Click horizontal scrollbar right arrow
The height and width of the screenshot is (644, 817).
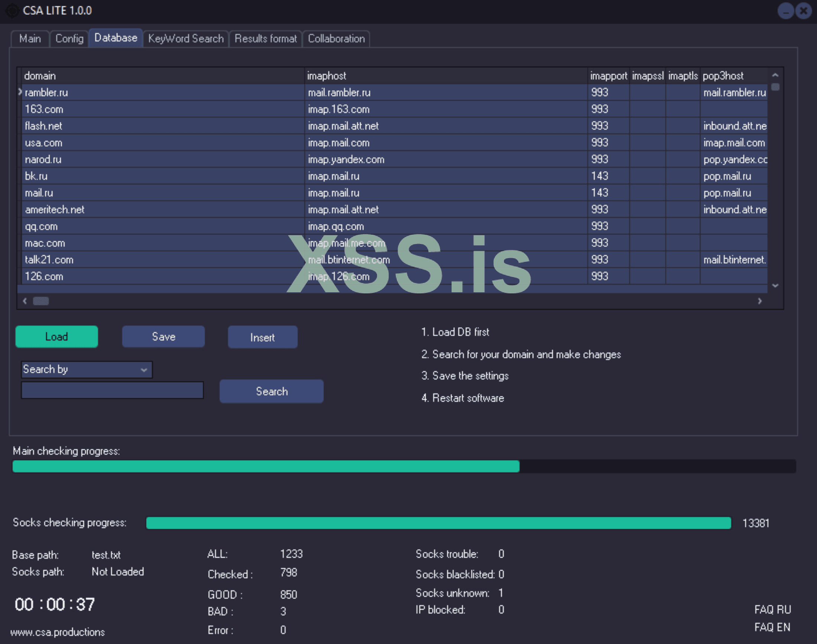tap(760, 301)
